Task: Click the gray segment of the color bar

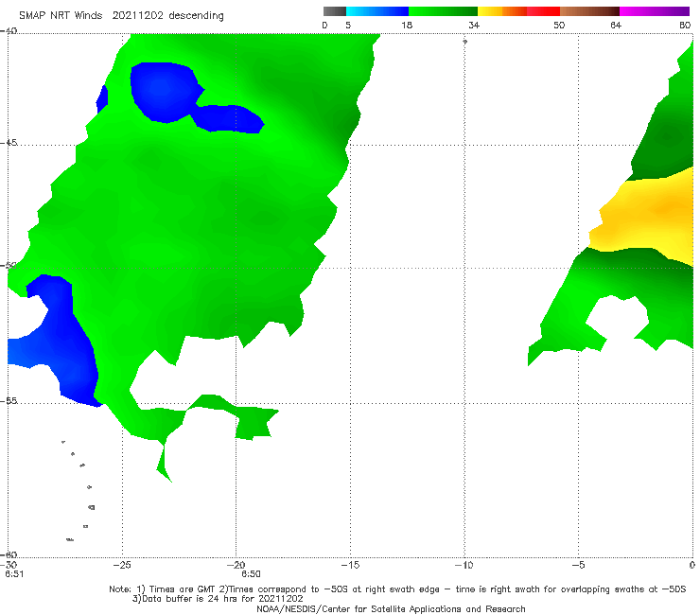Action: point(335,11)
